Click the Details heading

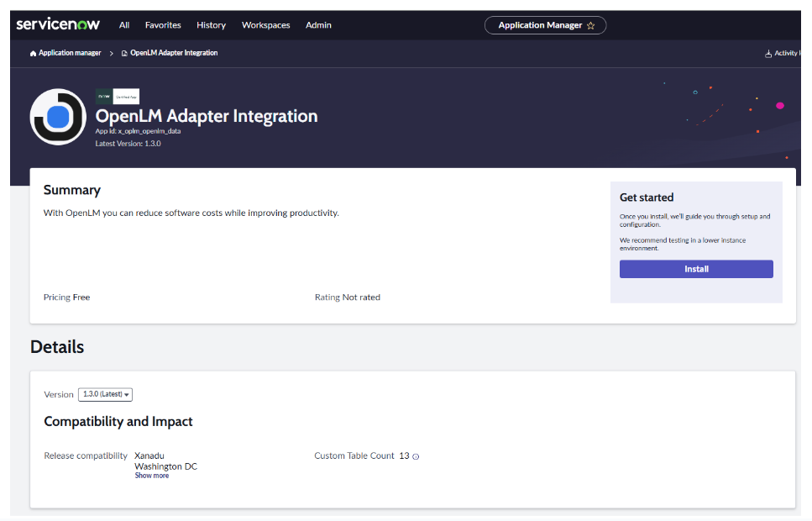coord(57,347)
